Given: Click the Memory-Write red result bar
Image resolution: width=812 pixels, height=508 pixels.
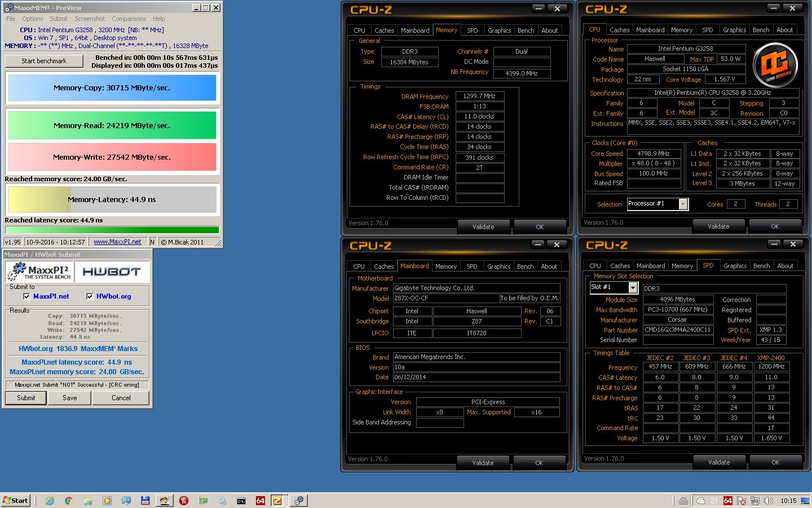Looking at the screenshot, I should [x=112, y=157].
